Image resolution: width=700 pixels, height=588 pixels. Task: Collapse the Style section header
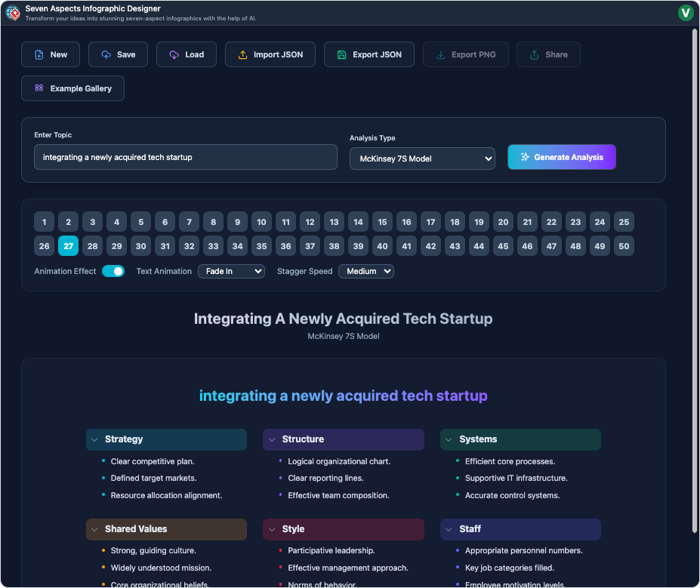(343, 529)
